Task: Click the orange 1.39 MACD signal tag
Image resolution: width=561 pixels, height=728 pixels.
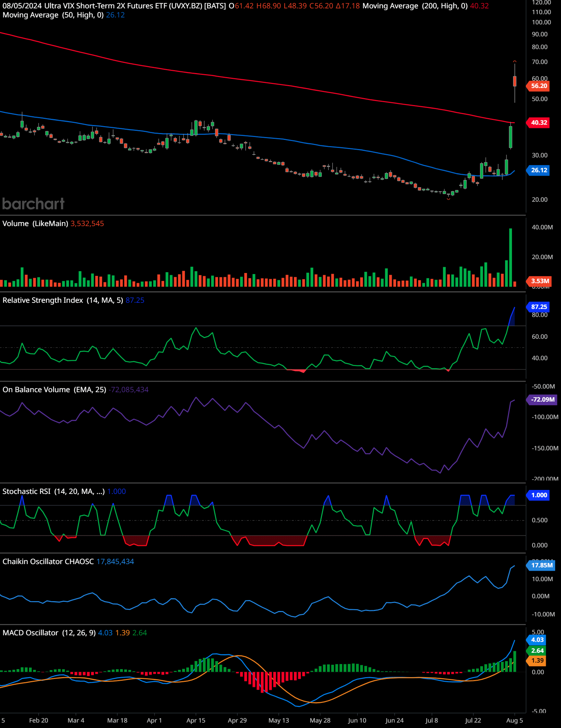Action: [x=536, y=661]
